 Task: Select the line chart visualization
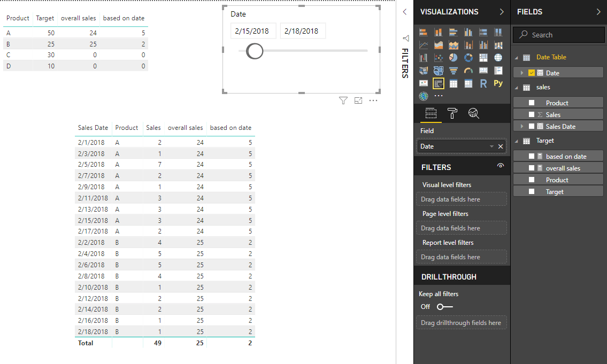click(x=423, y=45)
